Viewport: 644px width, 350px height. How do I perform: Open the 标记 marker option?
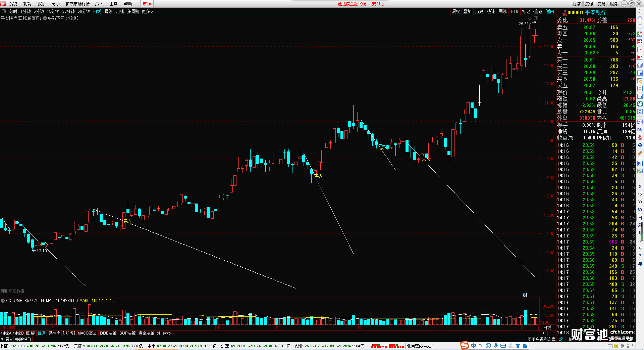[526, 11]
